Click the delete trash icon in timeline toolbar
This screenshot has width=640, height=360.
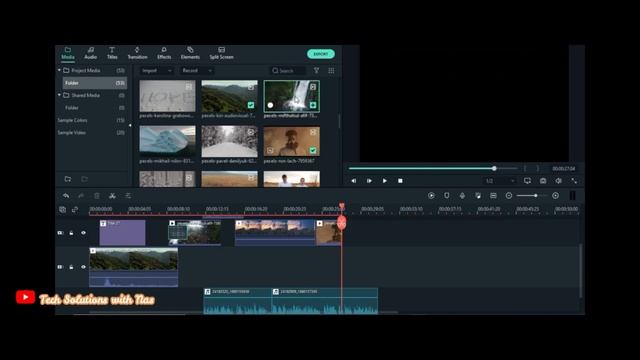pos(97,196)
